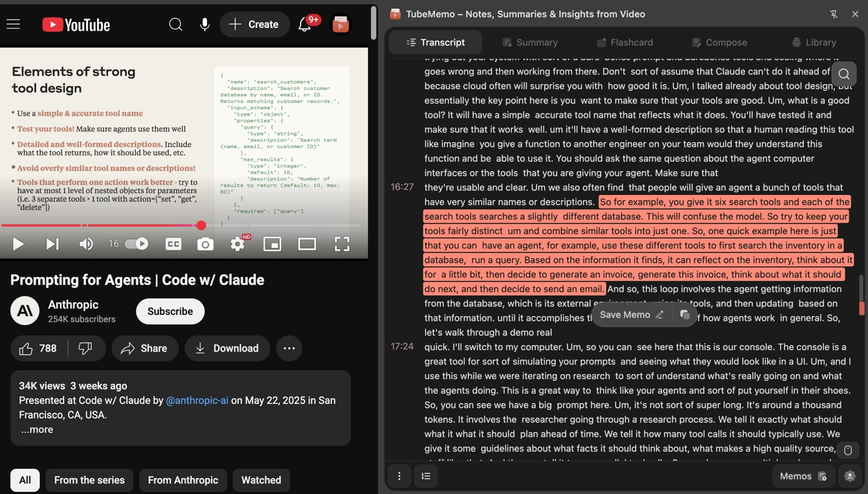Viewport: 868px width, 494px height.
Task: Jump to the 17:24 timestamp
Action: pos(402,346)
